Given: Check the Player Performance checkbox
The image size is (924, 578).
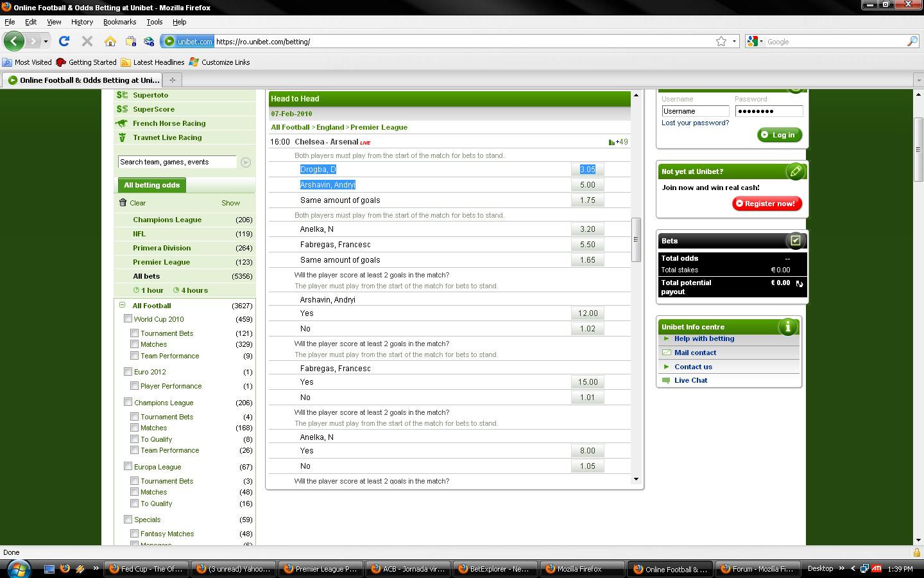Looking at the screenshot, I should 134,385.
